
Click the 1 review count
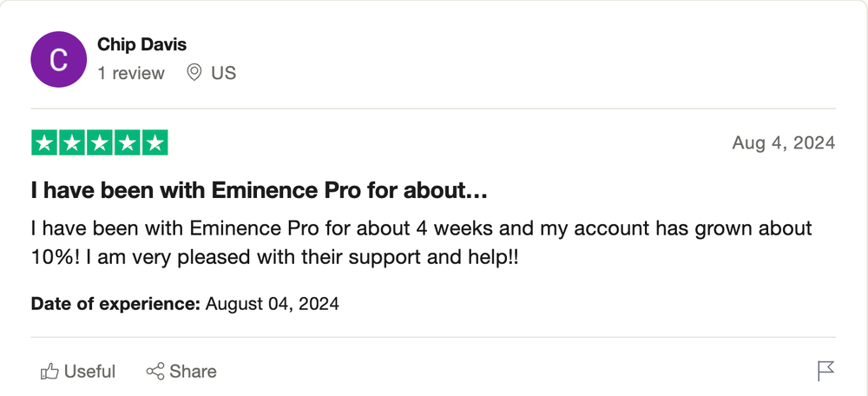(x=131, y=73)
